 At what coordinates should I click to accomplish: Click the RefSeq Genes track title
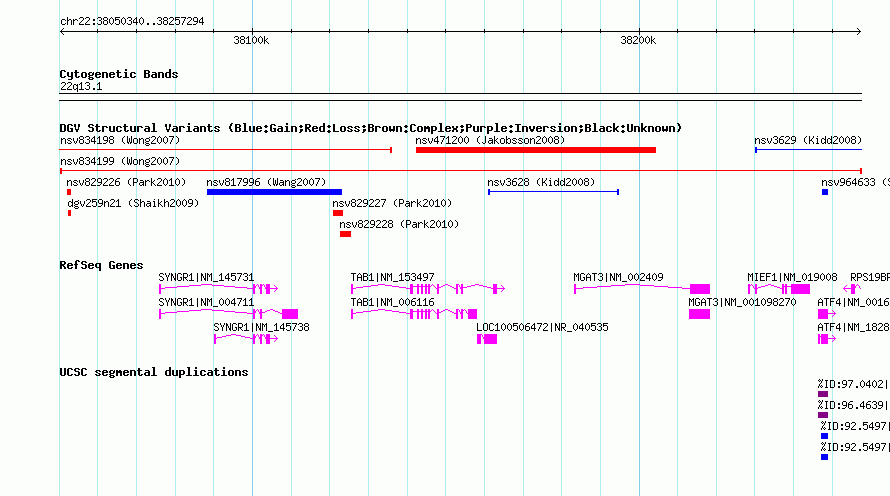(101, 265)
